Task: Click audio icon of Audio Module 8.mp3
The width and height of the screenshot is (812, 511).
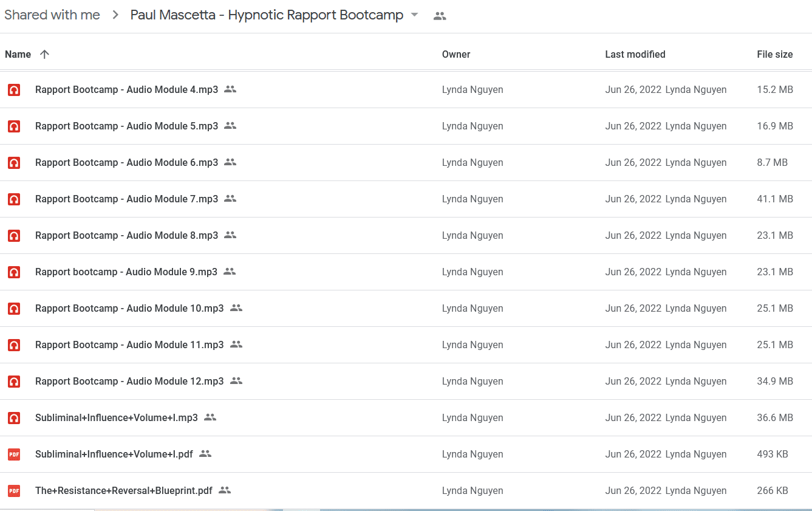Action: click(14, 236)
